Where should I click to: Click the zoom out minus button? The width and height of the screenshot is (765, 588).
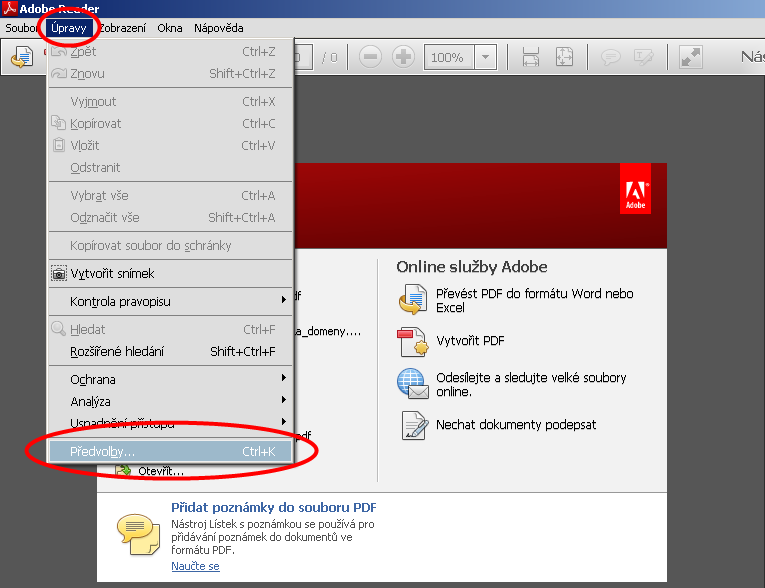point(370,57)
